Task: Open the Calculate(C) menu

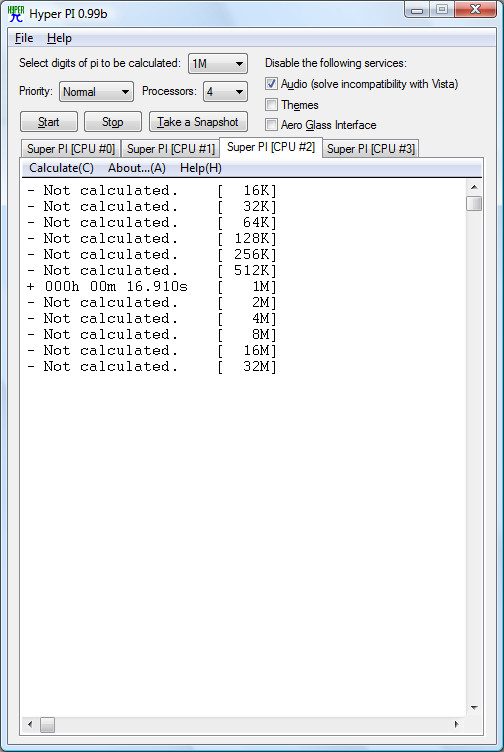Action: 61,168
